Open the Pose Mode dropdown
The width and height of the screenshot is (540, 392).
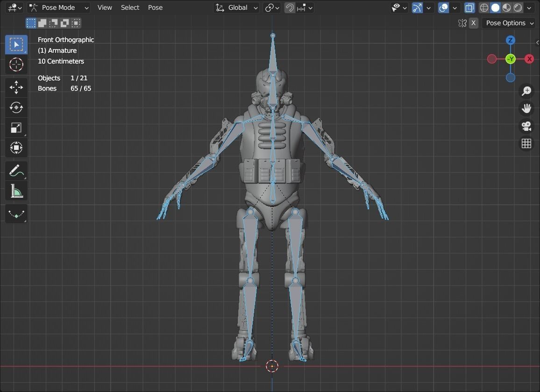coord(59,7)
